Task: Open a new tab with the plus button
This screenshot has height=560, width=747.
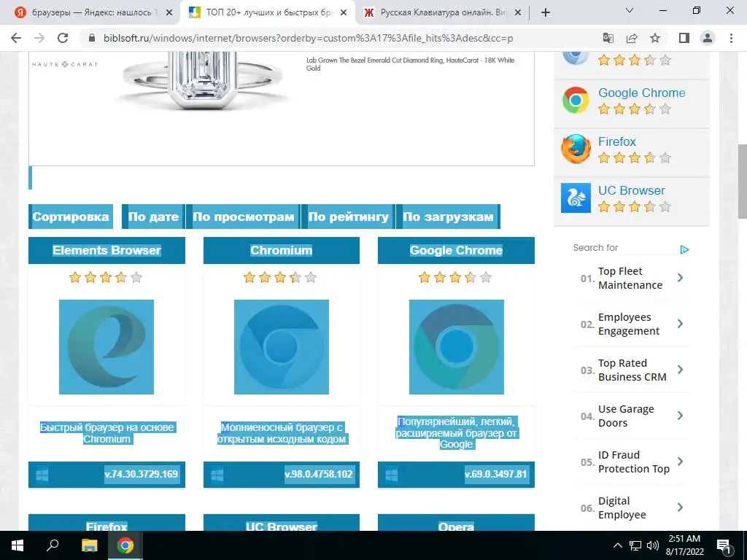Action: [x=546, y=12]
